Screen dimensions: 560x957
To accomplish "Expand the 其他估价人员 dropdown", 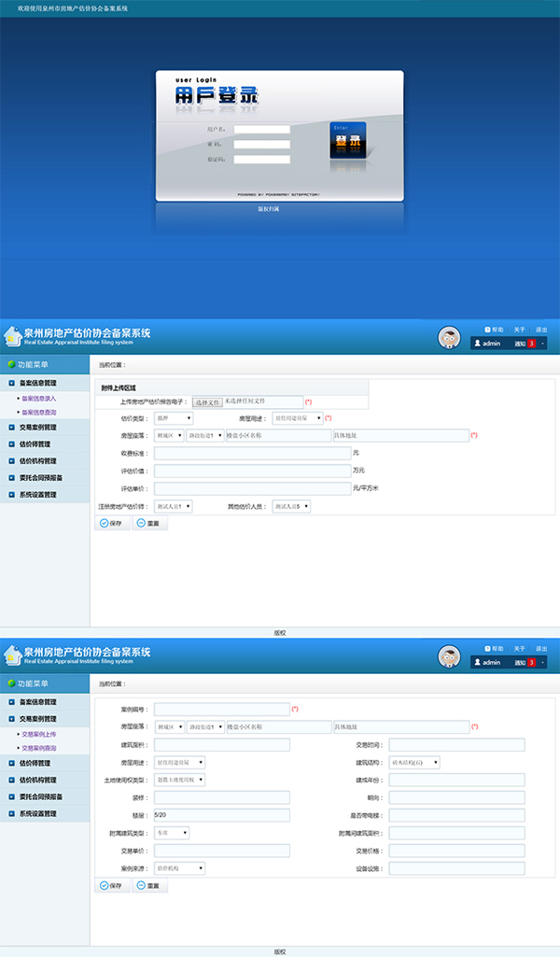I will point(291,506).
